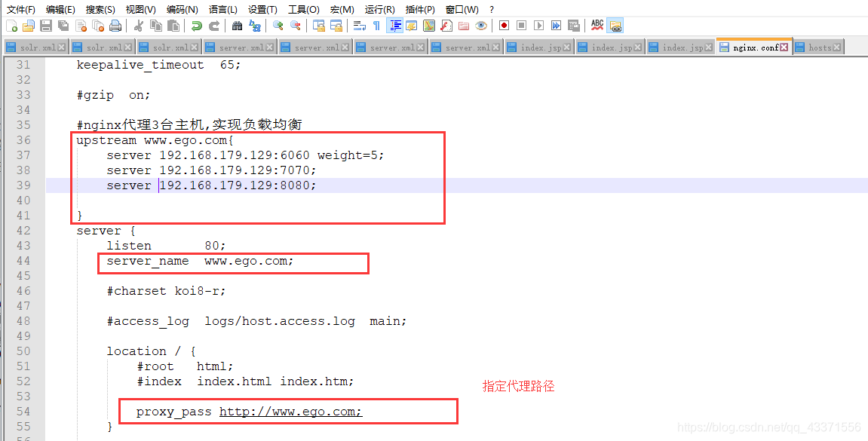This screenshot has height=441, width=868.
Task: Toggle word wrap toolbar button
Action: point(359,26)
